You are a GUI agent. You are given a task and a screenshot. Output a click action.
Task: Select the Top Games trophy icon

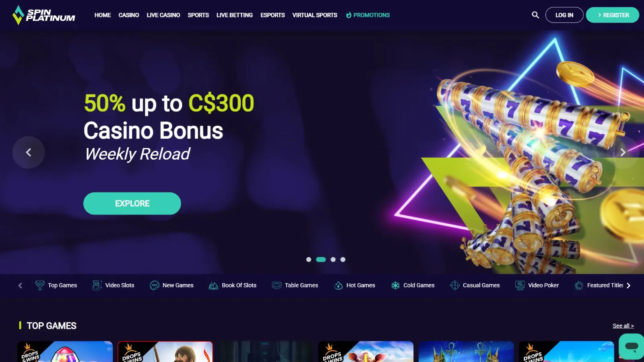click(x=40, y=285)
